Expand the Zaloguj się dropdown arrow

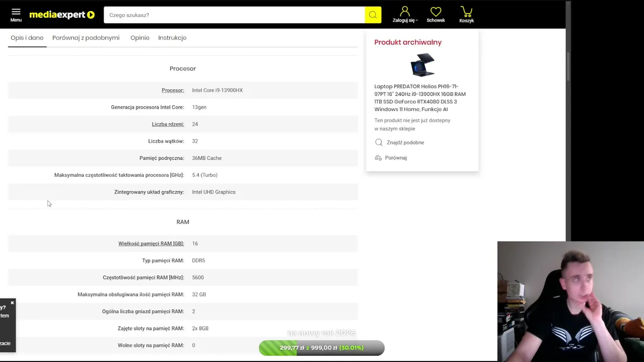pos(417,21)
